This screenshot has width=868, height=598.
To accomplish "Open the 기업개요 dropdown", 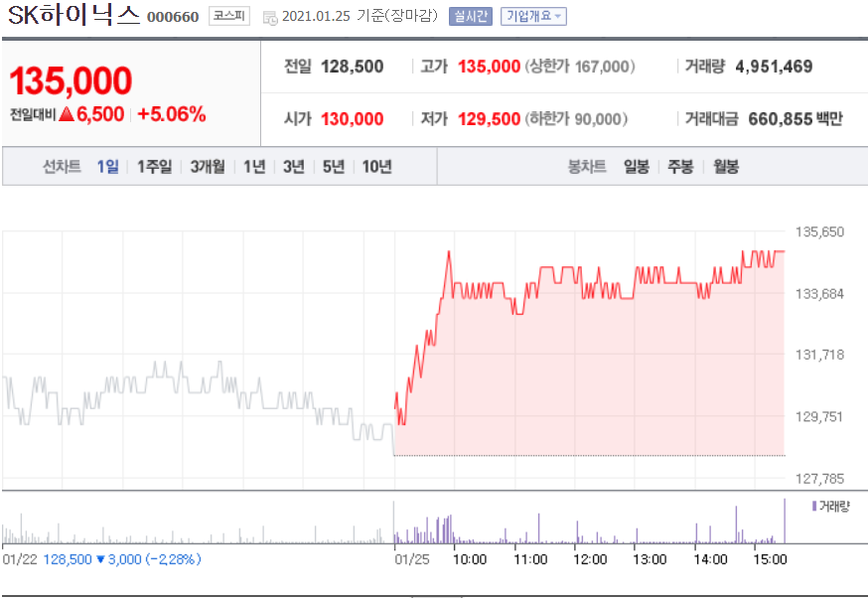I will pyautogui.click(x=533, y=16).
